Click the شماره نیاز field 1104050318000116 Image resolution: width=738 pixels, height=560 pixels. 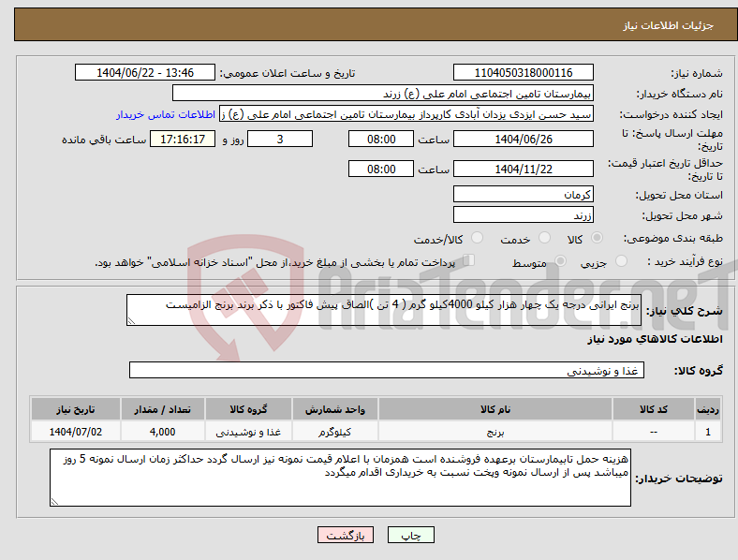pos(524,72)
